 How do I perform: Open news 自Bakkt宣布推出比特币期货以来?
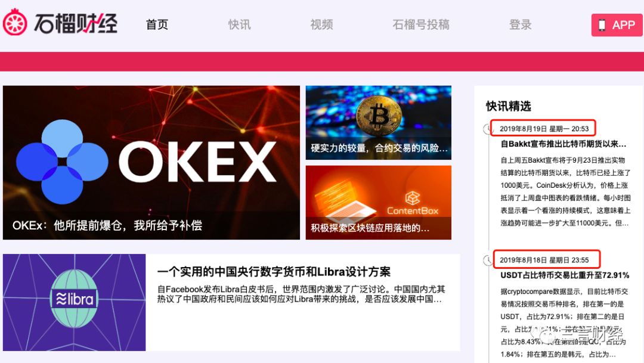pos(563,144)
